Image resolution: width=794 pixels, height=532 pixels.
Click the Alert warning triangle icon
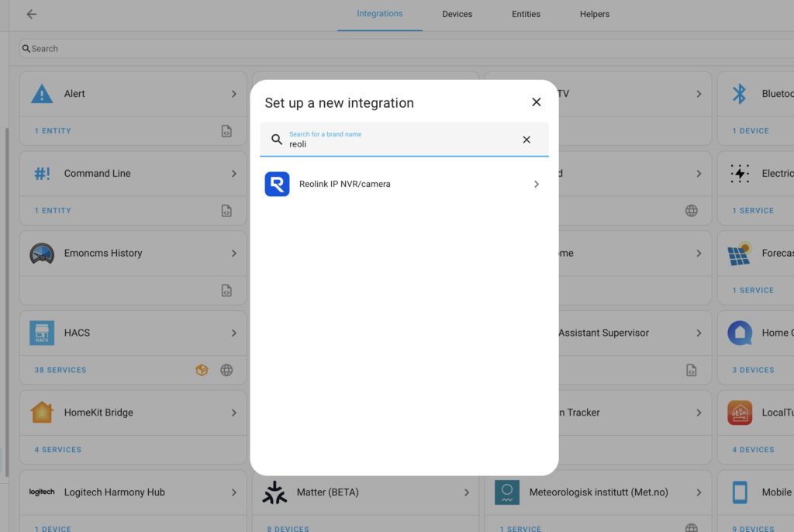[x=42, y=95]
